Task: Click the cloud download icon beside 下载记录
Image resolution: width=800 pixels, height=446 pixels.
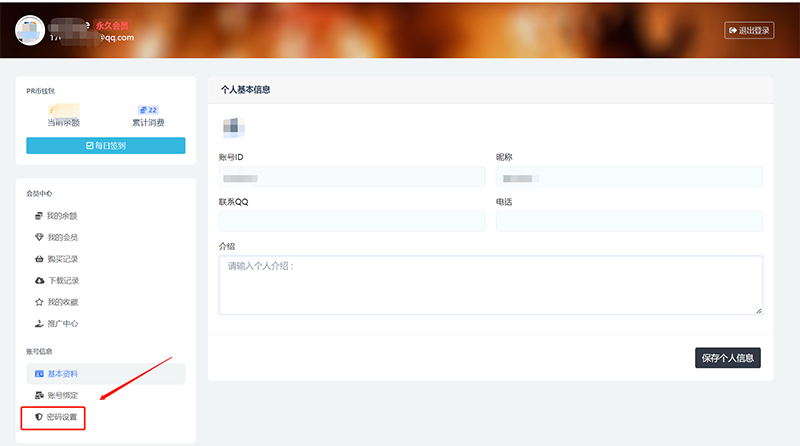Action: (39, 281)
